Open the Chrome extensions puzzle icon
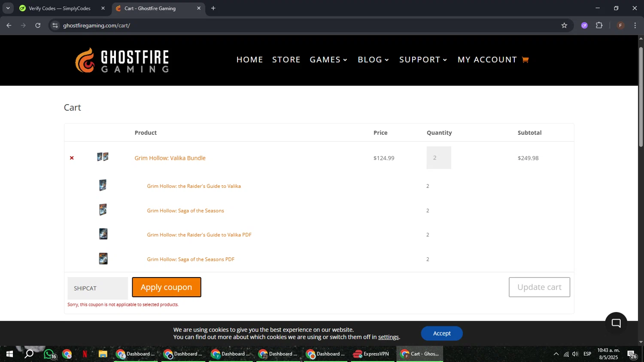Viewport: 644px width, 362px height. click(x=599, y=25)
